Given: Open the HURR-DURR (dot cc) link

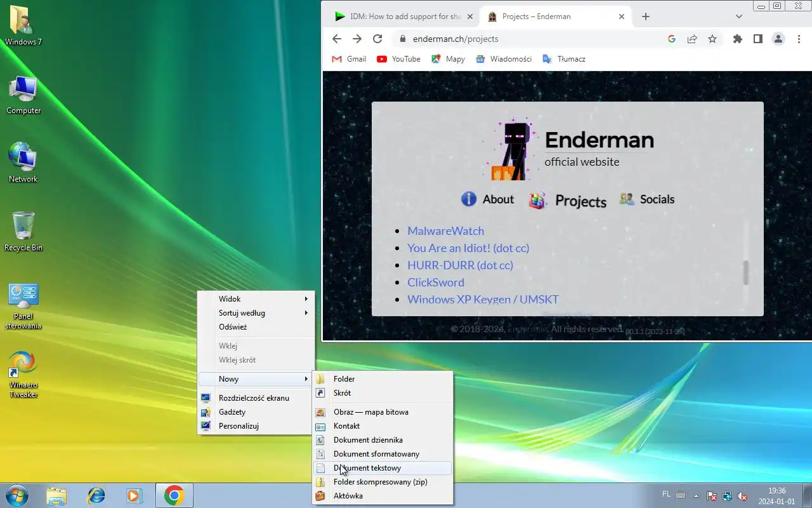Looking at the screenshot, I should click(x=460, y=265).
